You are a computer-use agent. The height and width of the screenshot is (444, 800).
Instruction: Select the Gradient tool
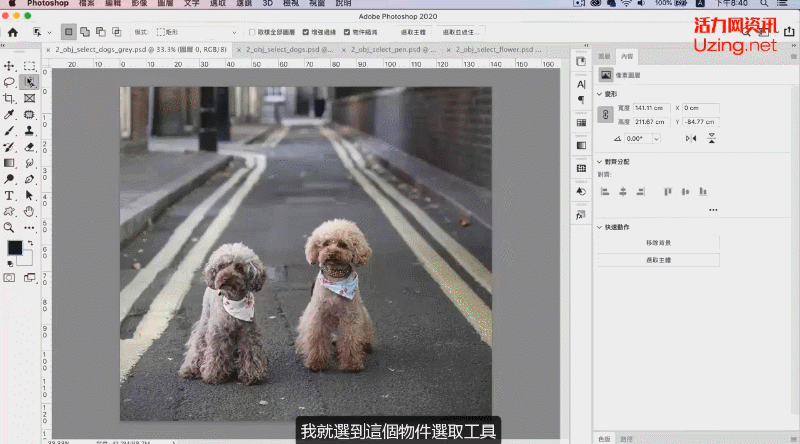pos(9,163)
